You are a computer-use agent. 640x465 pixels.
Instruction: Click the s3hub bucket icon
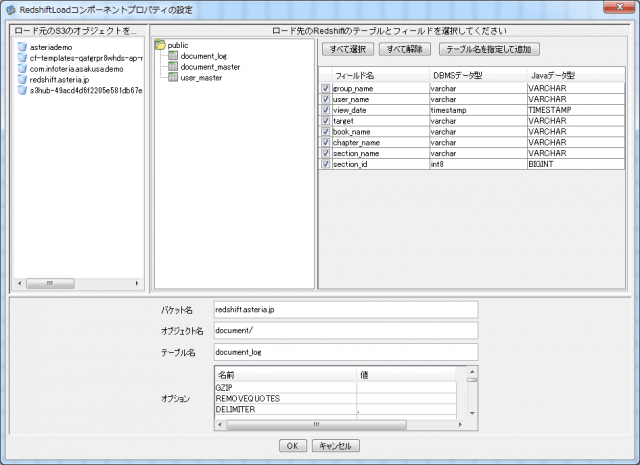22,90
